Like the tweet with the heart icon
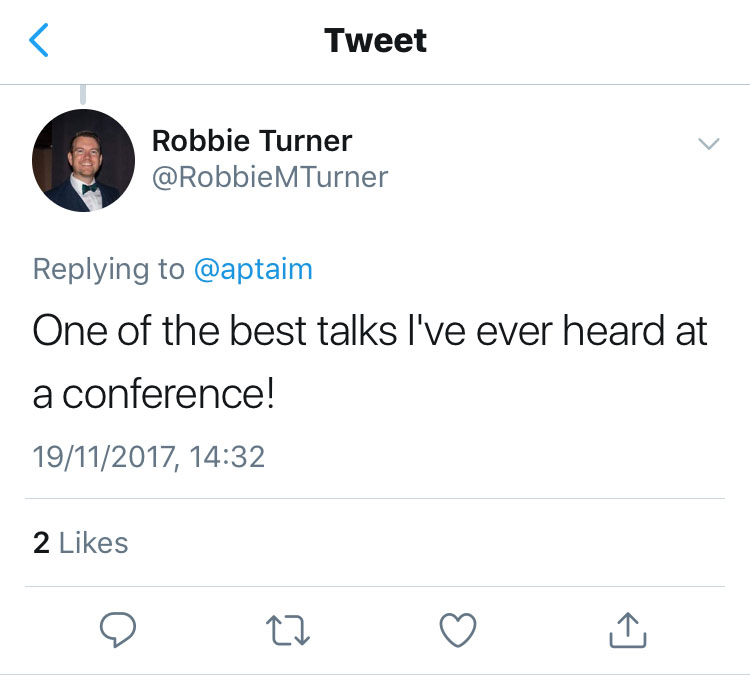750x680 pixels. tap(458, 630)
